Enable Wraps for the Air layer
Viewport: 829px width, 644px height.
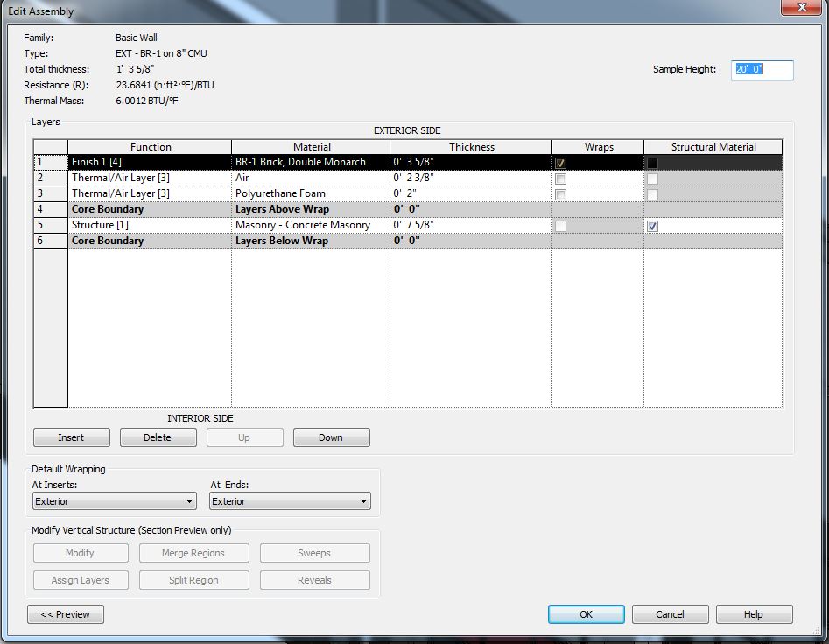tap(560, 178)
